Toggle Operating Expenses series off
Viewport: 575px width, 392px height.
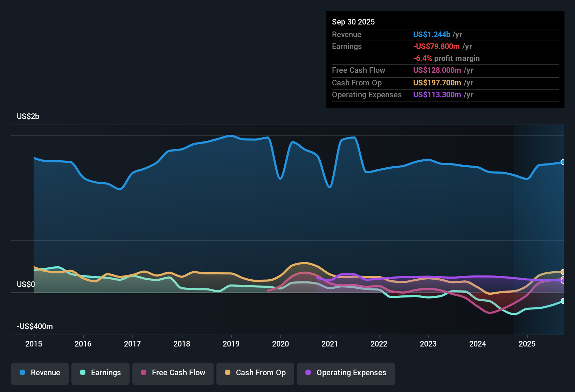coord(346,373)
